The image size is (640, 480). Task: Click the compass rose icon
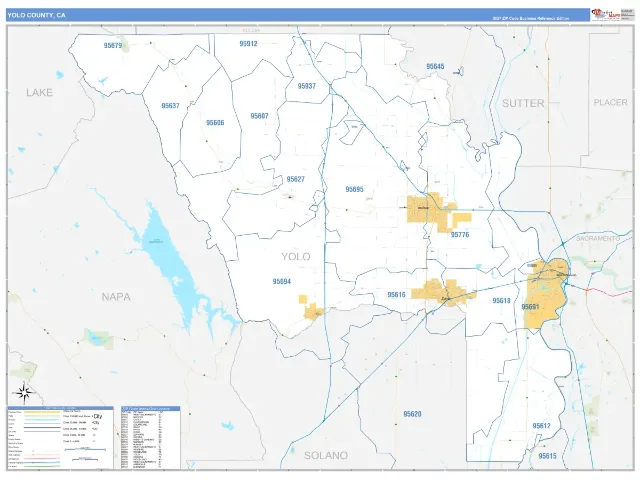click(x=24, y=393)
